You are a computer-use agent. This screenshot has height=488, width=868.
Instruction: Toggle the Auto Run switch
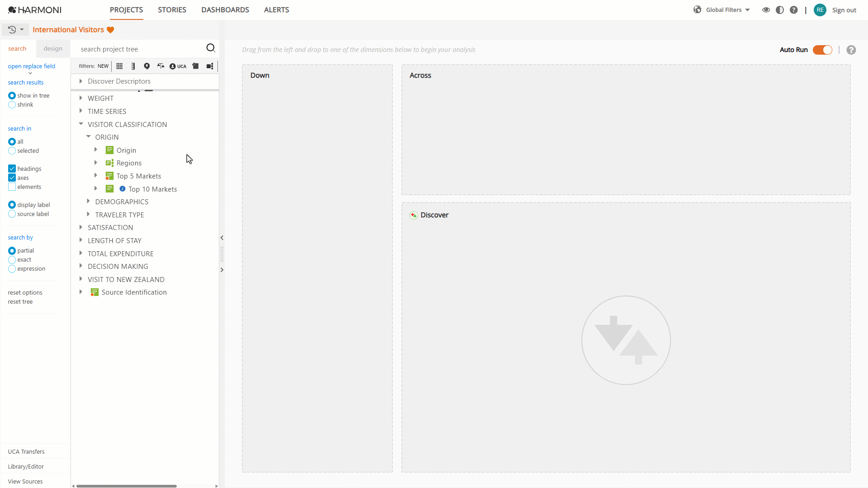822,50
